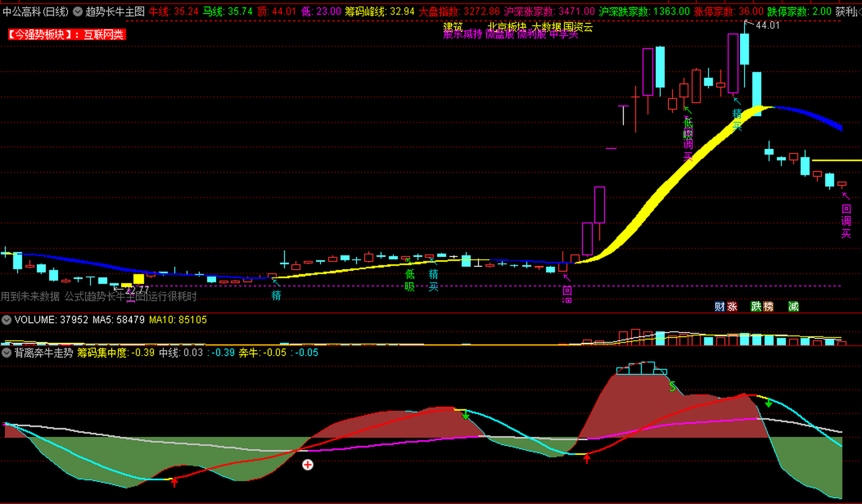Open the 背离奔牛走势 indicator dropdown arrow
Screen dimensions: 862x504
coord(6,352)
